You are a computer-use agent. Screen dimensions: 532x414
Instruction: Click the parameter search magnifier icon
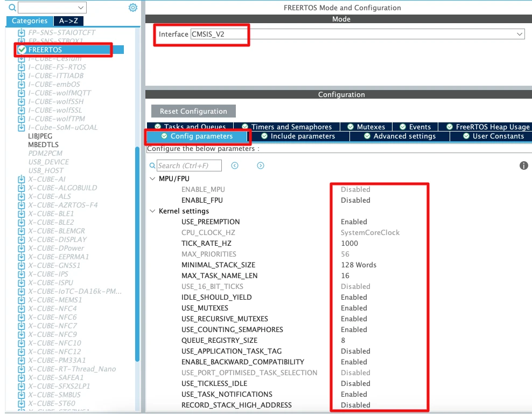click(x=153, y=165)
